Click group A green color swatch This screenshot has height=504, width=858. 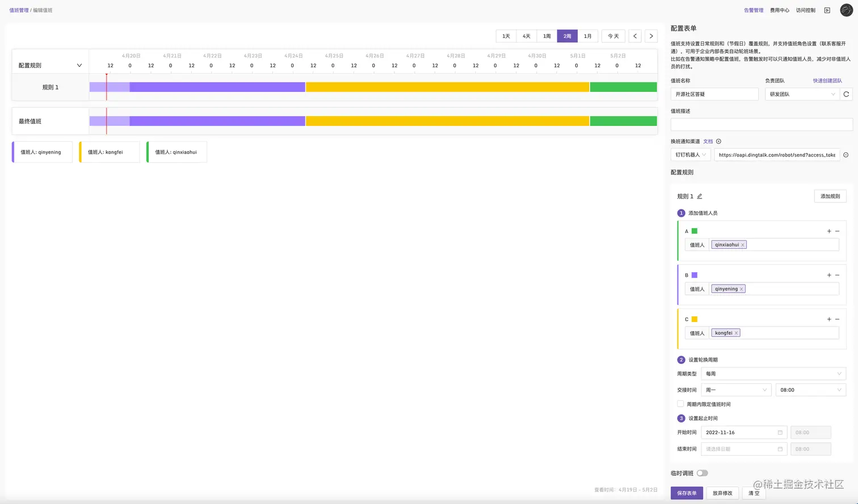[x=695, y=231]
